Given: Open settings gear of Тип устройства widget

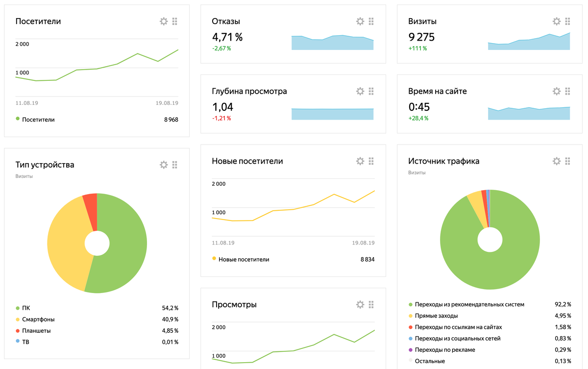Looking at the screenshot, I should [x=164, y=165].
